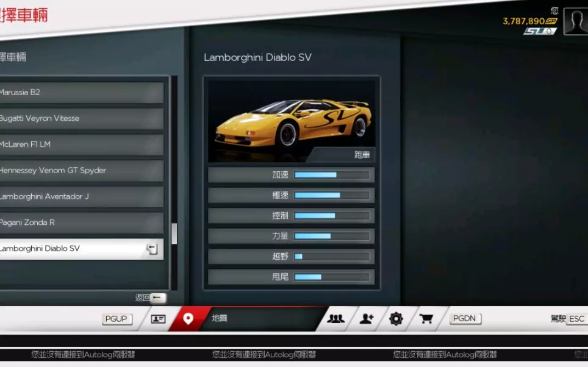Pick the McLaren F1 LM car
This screenshot has width=588, height=367.
(x=81, y=144)
